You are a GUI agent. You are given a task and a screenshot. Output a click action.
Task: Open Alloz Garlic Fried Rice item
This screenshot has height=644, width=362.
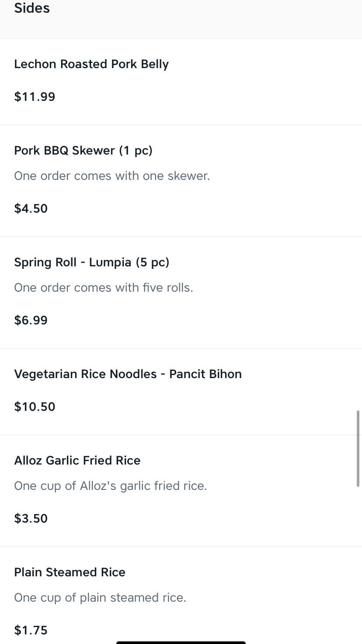[x=77, y=461]
